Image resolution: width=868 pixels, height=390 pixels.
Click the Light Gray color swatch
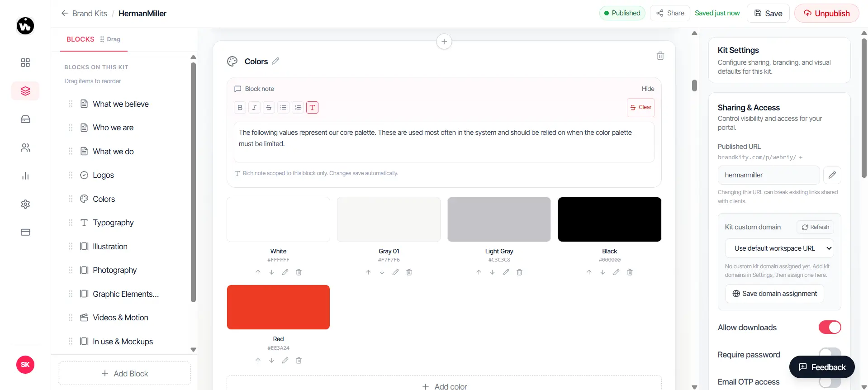(499, 219)
